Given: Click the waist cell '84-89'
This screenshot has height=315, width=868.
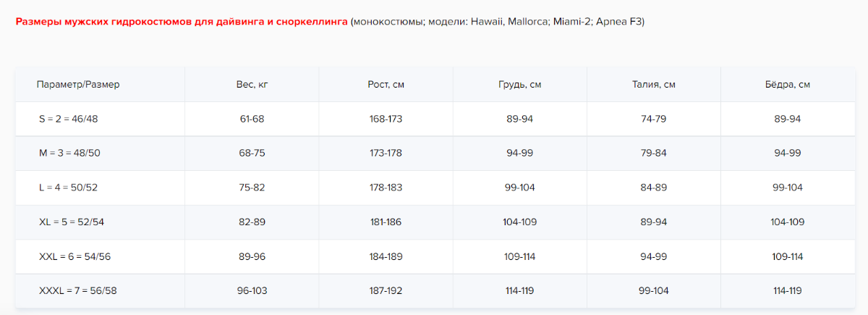Looking at the screenshot, I should point(653,188).
